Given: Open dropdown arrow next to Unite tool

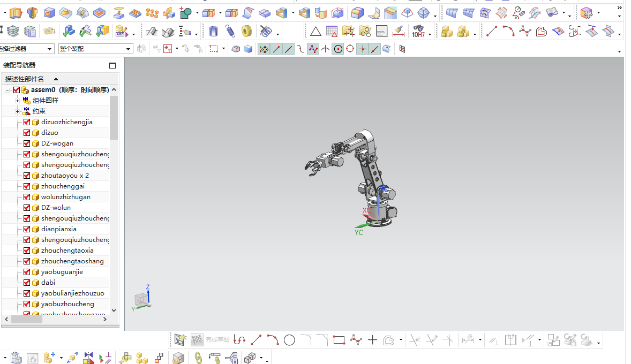Looking at the screenshot, I should [197, 13].
